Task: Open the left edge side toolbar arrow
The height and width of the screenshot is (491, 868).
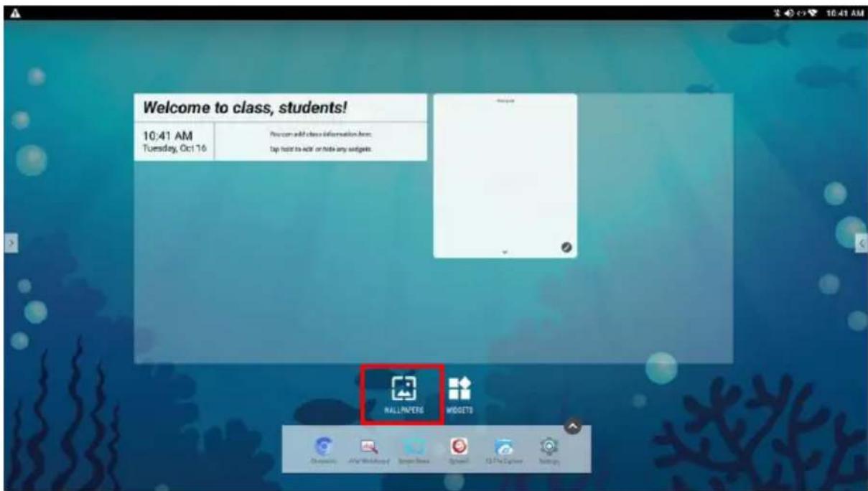Action: [10, 244]
